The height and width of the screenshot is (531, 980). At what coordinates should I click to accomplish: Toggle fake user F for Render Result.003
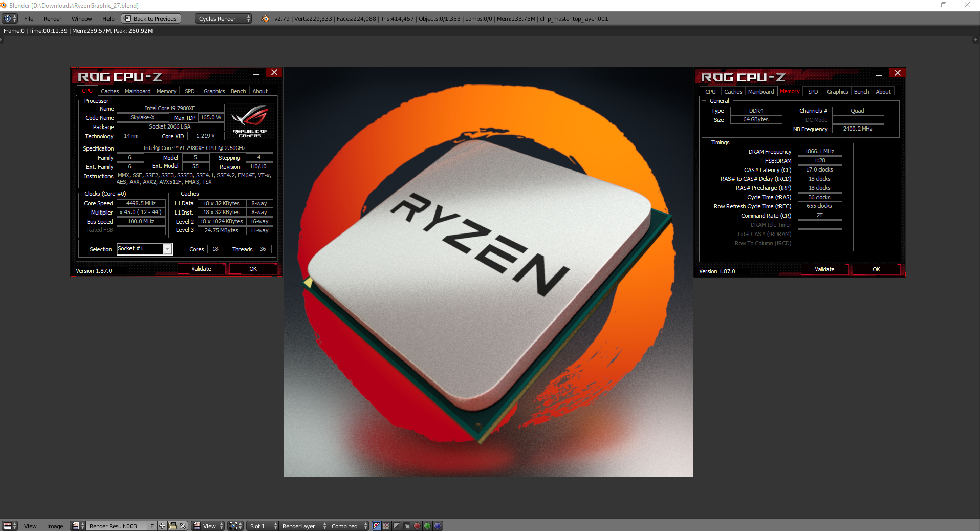pos(152,526)
